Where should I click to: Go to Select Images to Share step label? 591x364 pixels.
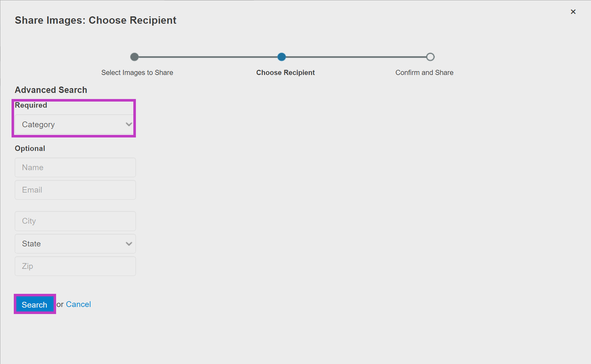(x=137, y=73)
